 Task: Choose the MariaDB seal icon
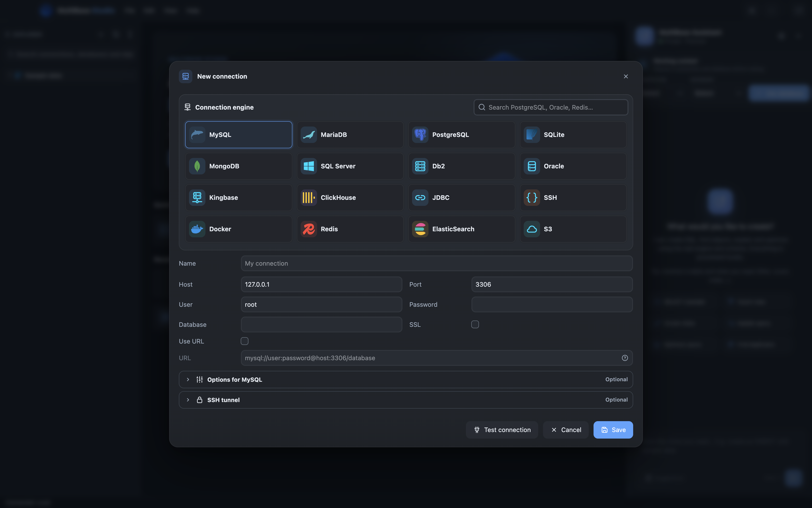click(309, 135)
